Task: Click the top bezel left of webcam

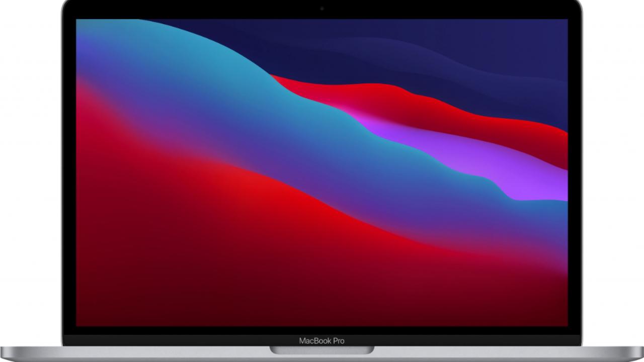Action: (201, 9)
